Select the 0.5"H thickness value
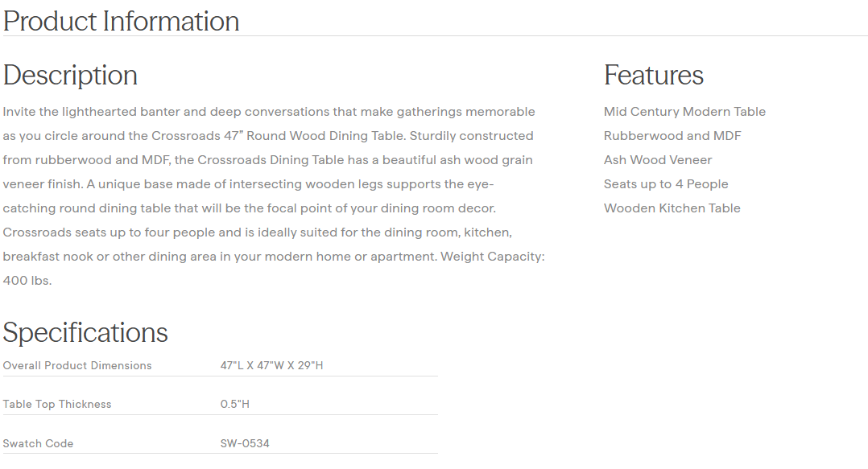 234,405
